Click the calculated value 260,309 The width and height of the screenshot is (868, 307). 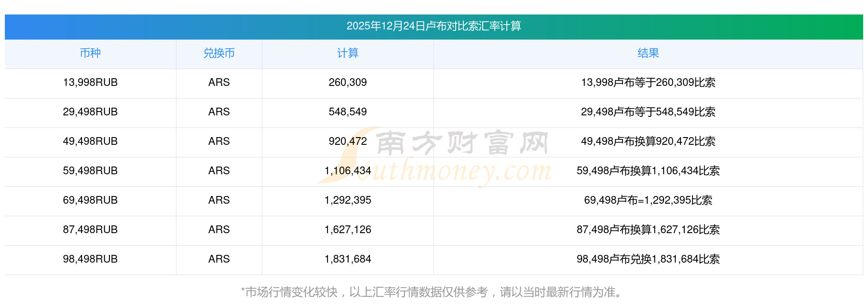tap(348, 83)
